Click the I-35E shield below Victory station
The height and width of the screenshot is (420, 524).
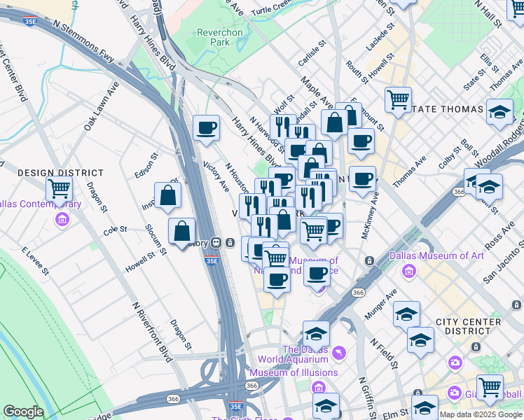(212, 260)
